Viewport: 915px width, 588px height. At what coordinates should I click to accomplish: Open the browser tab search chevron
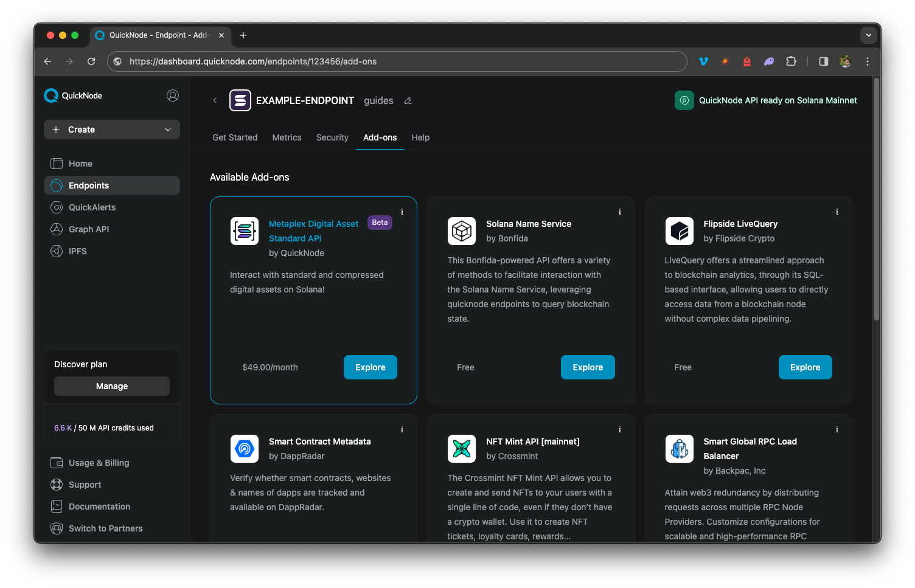point(869,35)
